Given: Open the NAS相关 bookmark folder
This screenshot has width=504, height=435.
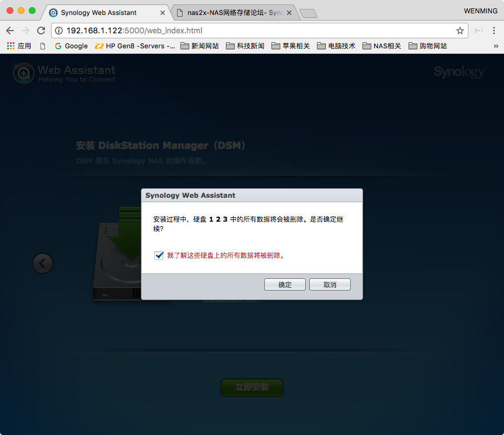Looking at the screenshot, I should tap(381, 46).
